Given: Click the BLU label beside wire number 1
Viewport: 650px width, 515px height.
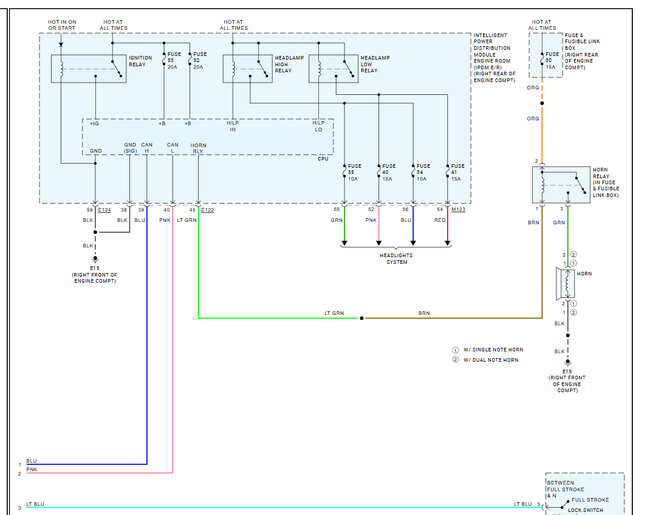Looking at the screenshot, I should (32, 461).
